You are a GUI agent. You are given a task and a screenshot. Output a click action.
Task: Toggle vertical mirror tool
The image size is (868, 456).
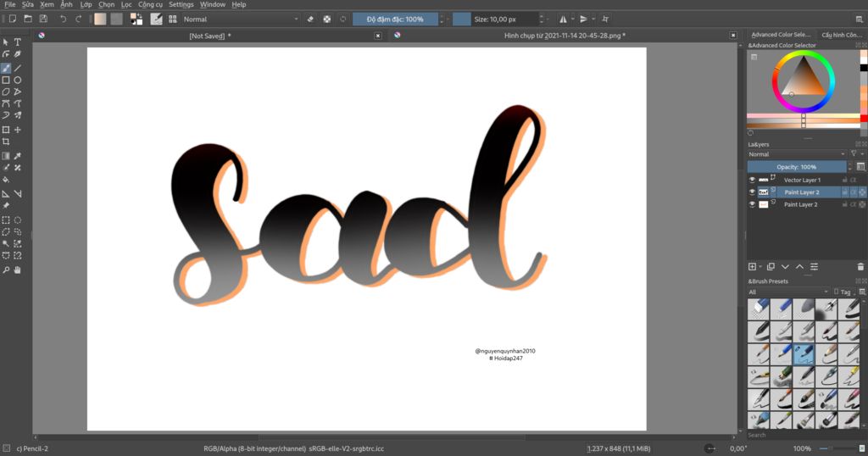coord(583,19)
